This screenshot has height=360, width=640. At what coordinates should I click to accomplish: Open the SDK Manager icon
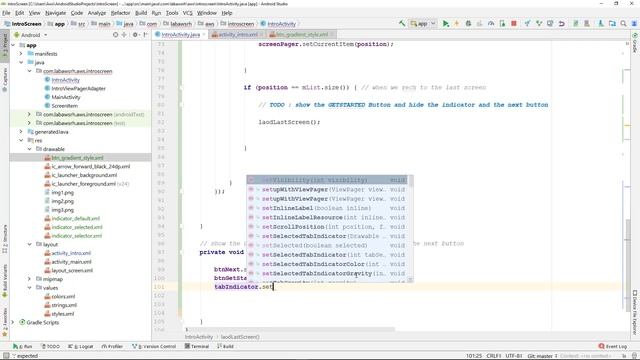[587, 24]
